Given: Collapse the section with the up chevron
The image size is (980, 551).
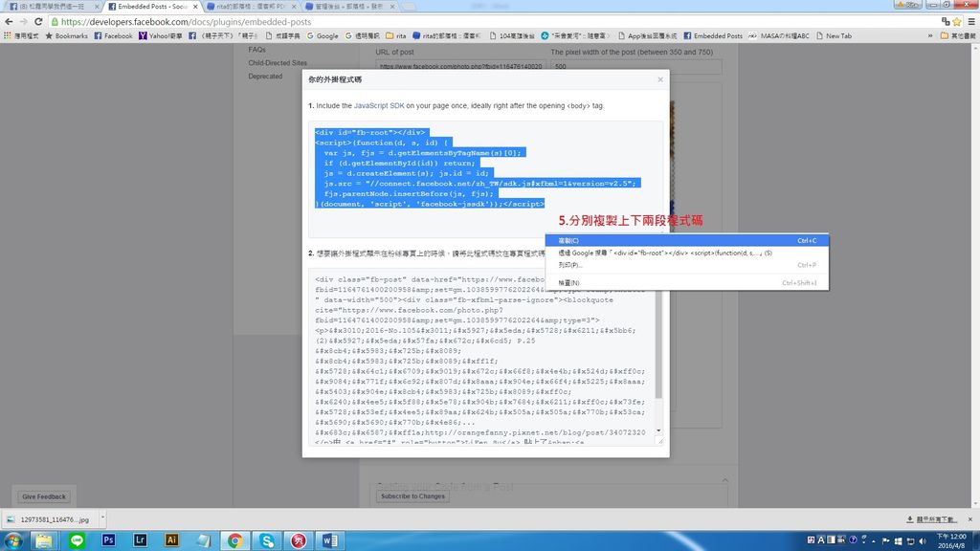Looking at the screenshot, I should [725, 480].
